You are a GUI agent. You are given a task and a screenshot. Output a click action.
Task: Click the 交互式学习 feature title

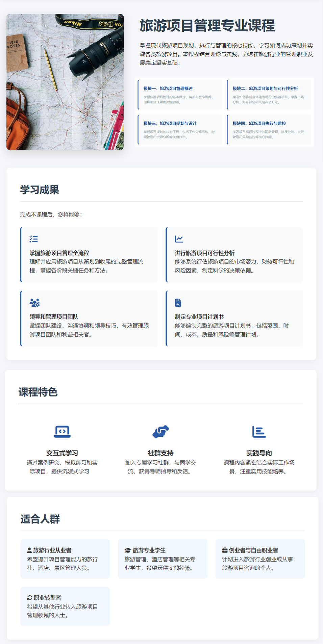62,453
